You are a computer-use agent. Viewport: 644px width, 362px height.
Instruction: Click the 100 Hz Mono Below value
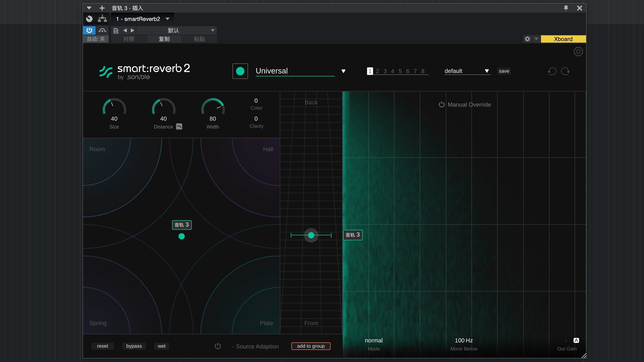[x=464, y=340]
